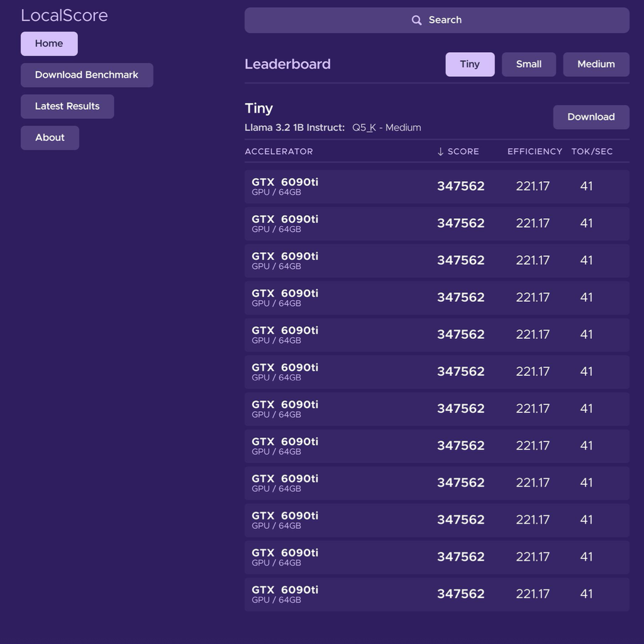Open the Download Benchmark page
This screenshot has width=644, height=644.
coord(87,75)
